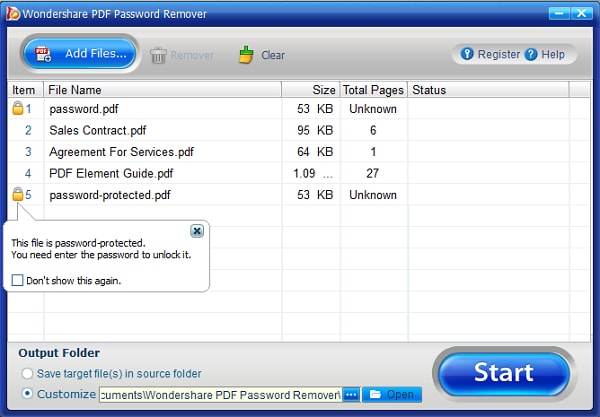
Task: Select the password.pdf file row
Action: (298, 109)
